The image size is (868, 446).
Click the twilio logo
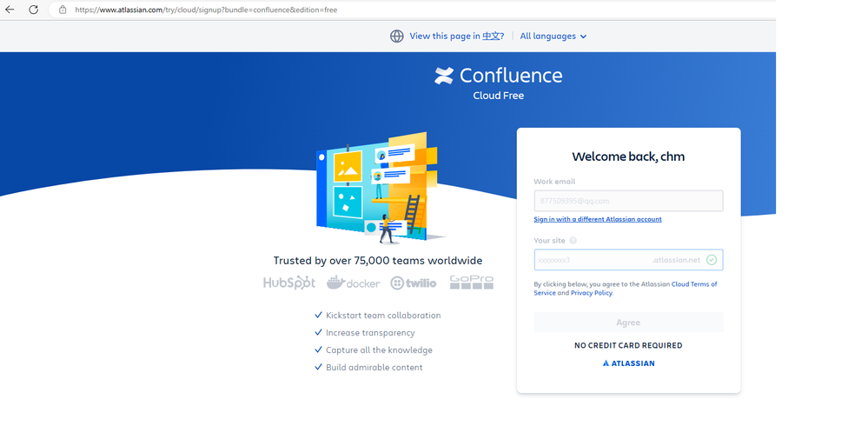(x=414, y=283)
